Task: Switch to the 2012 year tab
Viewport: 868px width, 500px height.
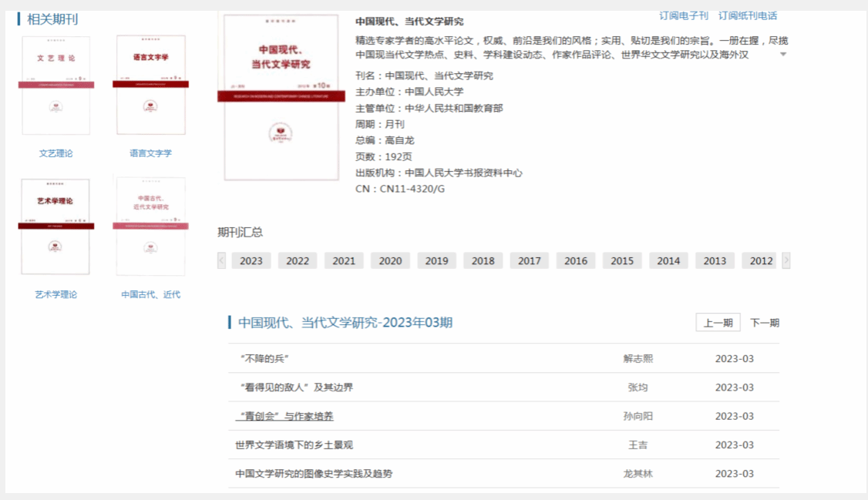Action: (761, 261)
